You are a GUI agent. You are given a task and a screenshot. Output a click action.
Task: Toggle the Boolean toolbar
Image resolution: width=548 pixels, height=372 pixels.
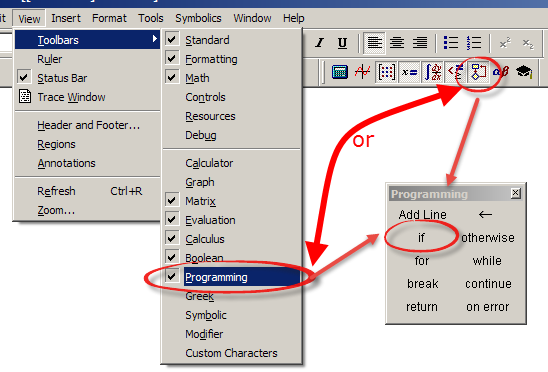(x=231, y=258)
